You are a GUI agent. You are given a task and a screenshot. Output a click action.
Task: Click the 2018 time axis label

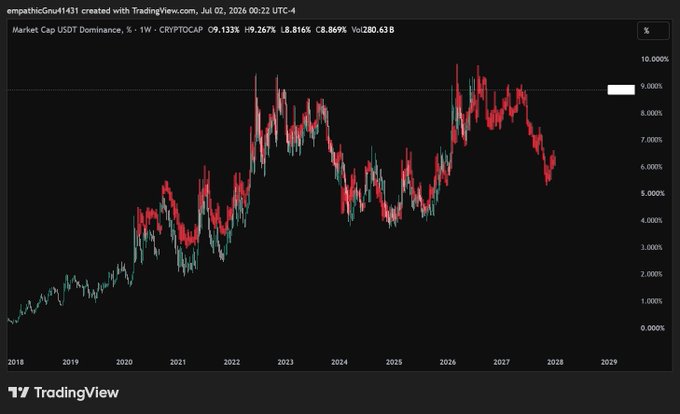coord(16,362)
